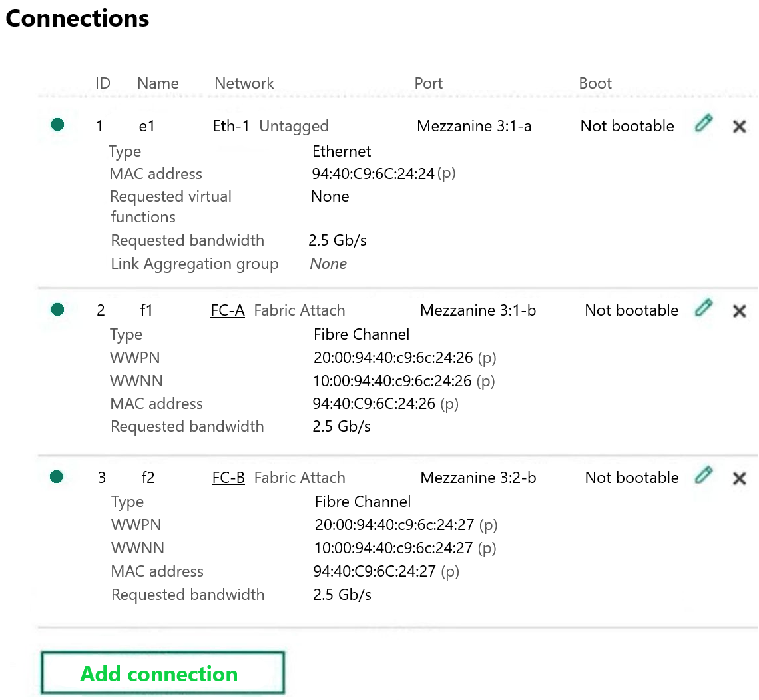Click the Boot column header
This screenshot has width=759, height=700.
(x=595, y=83)
